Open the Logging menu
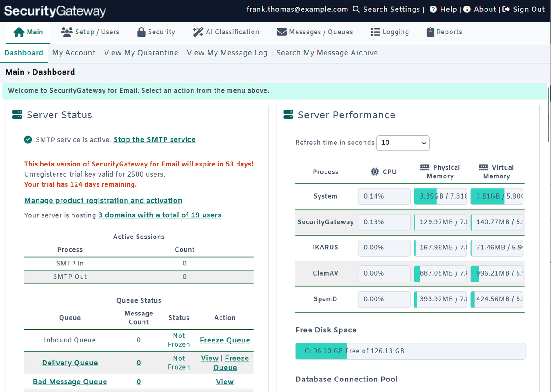 (390, 32)
